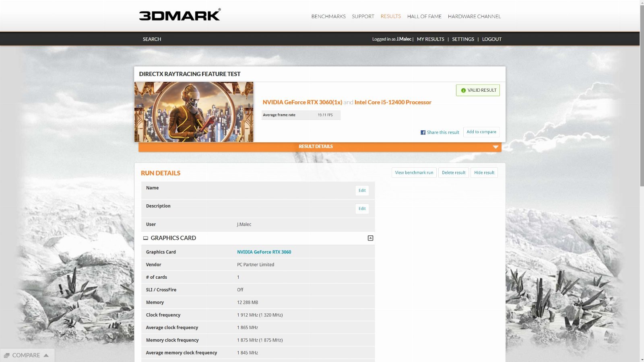Click the 1 875 MHz memory clock value

[260, 340]
